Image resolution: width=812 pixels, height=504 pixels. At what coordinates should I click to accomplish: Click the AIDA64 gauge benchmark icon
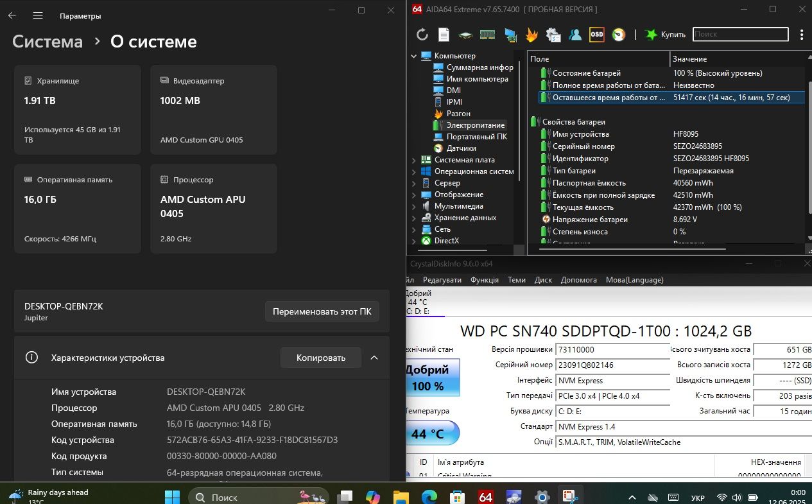[618, 35]
